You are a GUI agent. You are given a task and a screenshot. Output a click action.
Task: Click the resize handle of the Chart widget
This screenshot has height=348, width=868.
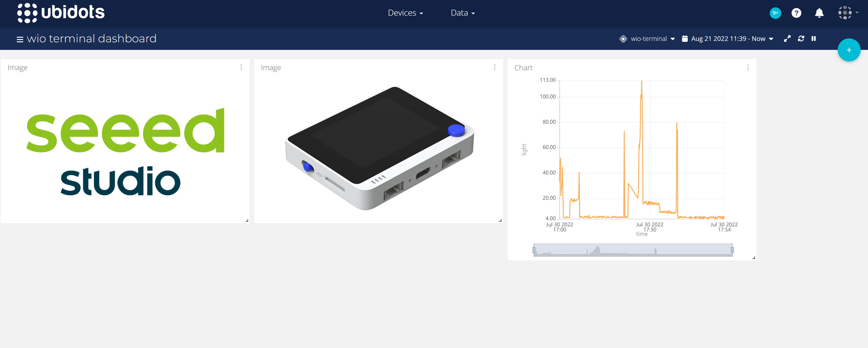click(753, 257)
